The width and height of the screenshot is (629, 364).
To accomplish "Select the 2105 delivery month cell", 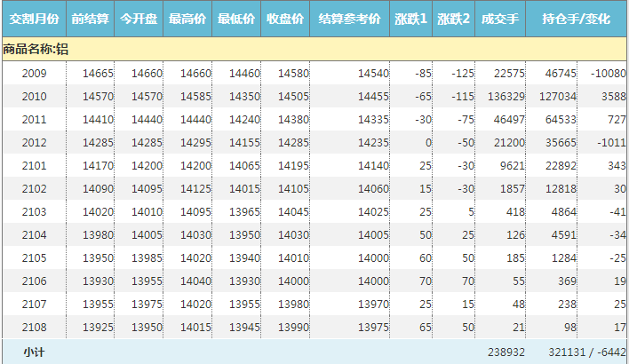I will coord(34,257).
